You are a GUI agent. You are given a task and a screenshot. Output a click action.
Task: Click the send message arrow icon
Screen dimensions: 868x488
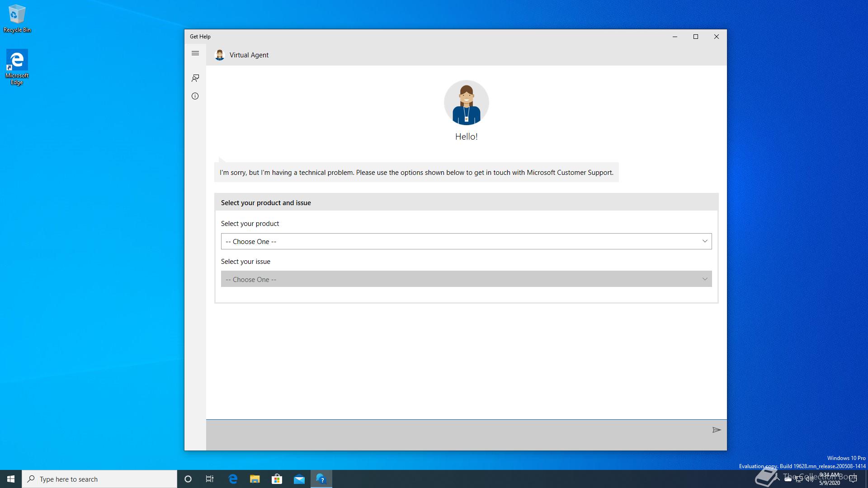point(716,430)
